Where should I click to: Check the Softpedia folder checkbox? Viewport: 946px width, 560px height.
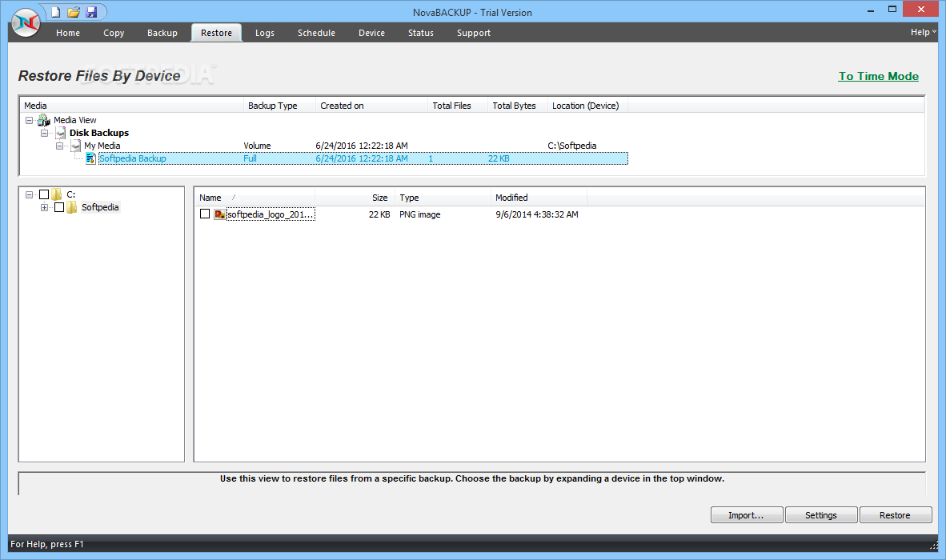[59, 207]
